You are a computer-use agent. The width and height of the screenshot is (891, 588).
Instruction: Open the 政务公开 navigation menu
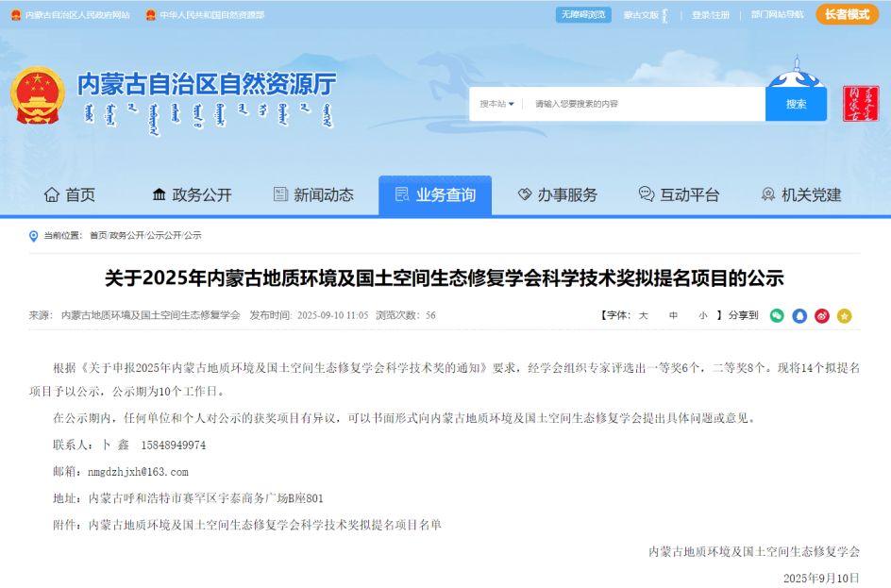coord(192,194)
